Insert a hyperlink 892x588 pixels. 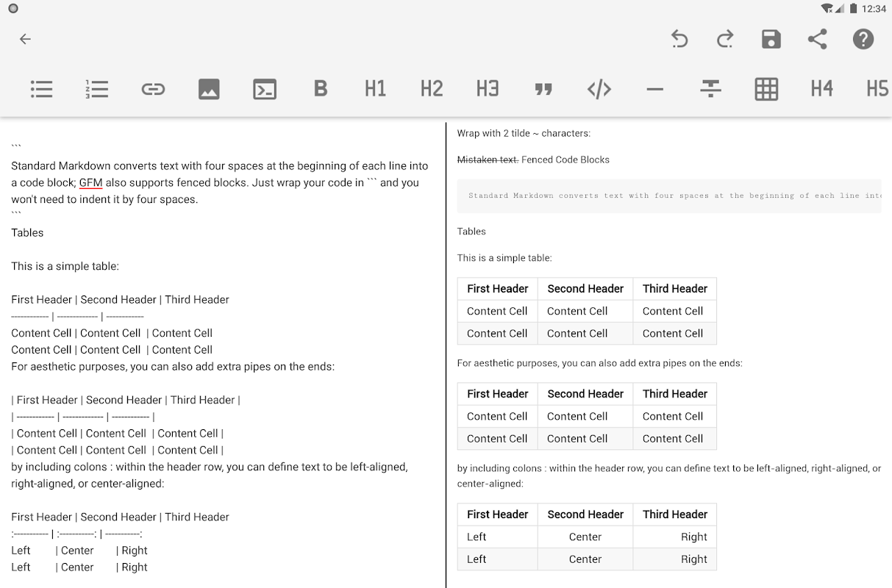click(153, 89)
